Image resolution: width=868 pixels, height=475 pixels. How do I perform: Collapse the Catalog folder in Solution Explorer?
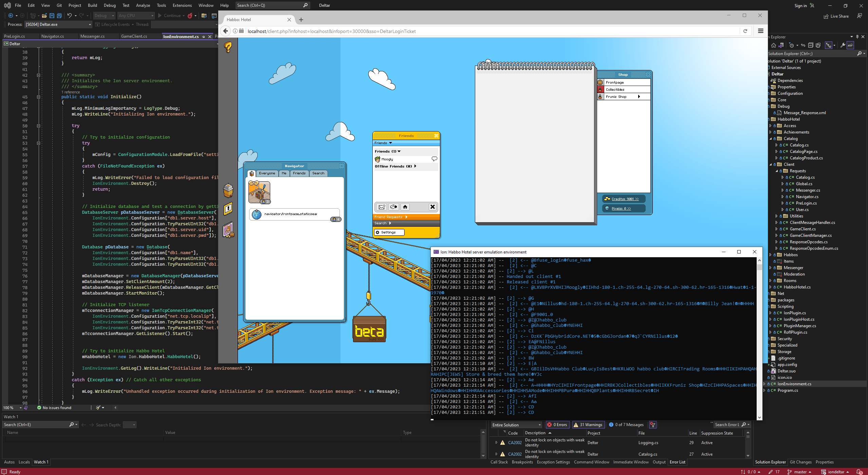tap(771, 139)
